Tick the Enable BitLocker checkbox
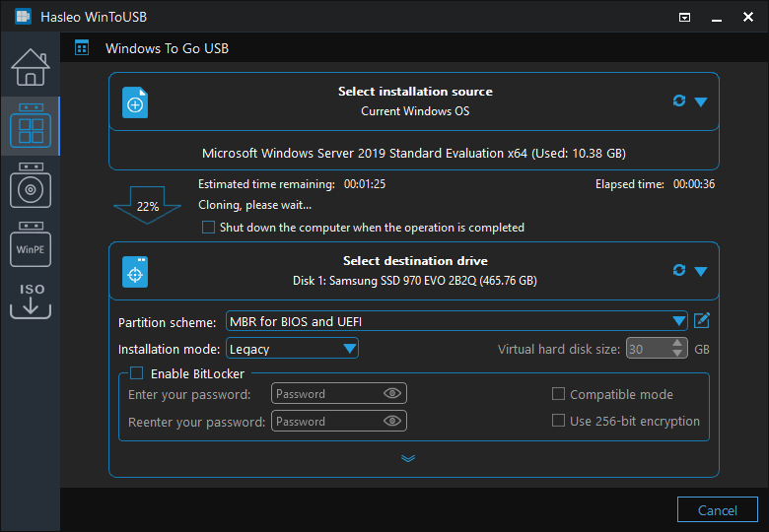Viewport: 769px width, 532px height. 136,373
